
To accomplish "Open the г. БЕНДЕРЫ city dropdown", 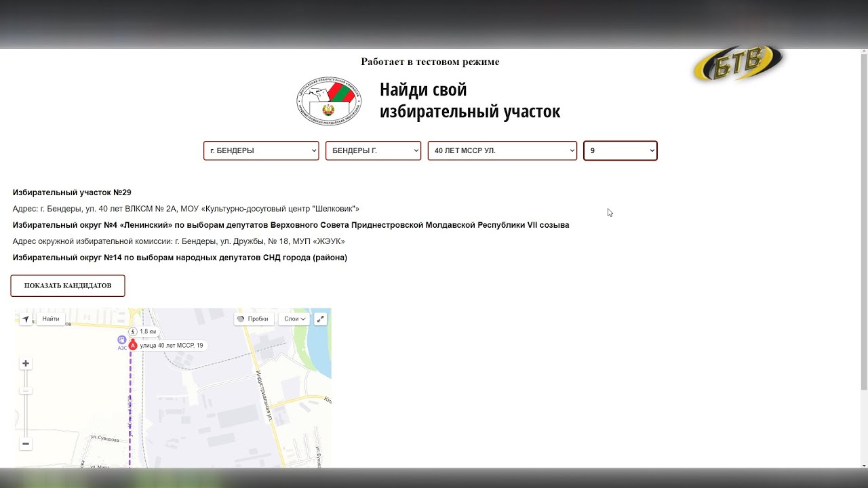I will pyautogui.click(x=261, y=150).
